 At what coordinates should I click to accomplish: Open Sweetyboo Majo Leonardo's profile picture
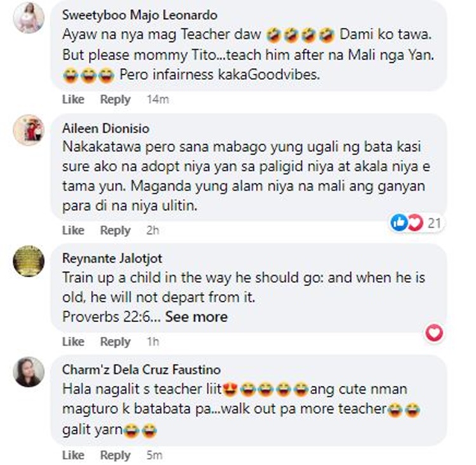29,17
